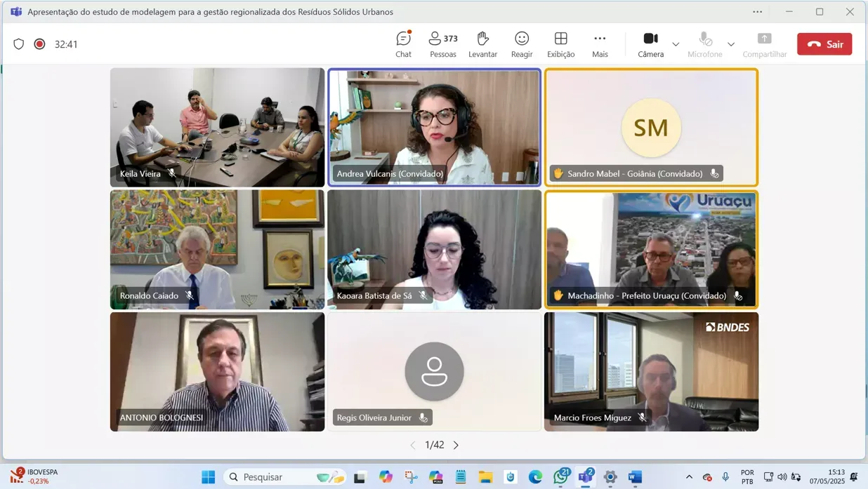Open Word from the Windows taskbar
Screen dimensions: 868x489
(x=635, y=477)
